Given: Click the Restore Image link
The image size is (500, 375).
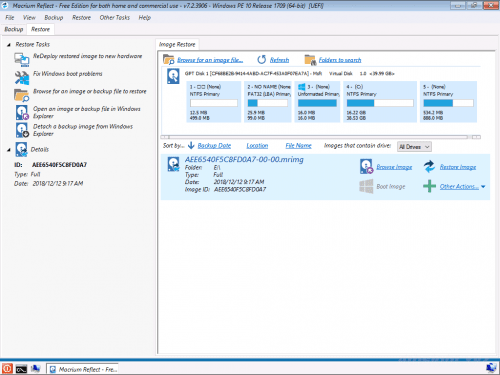Looking at the screenshot, I should pyautogui.click(x=458, y=167).
